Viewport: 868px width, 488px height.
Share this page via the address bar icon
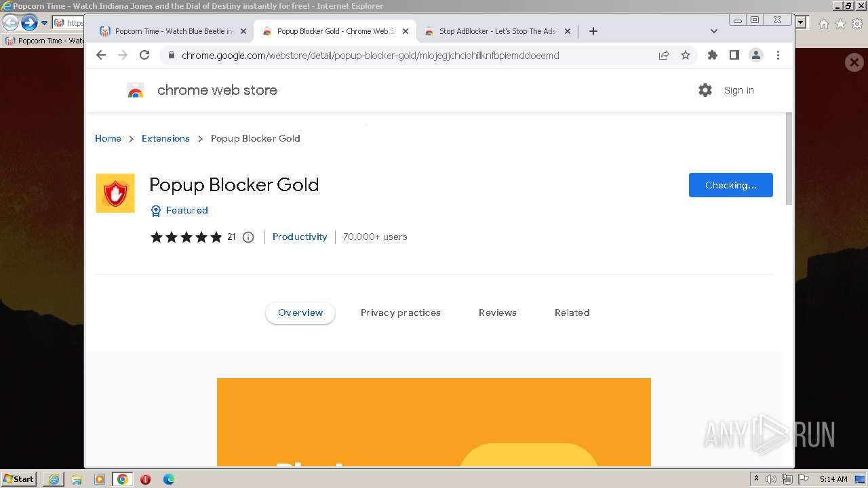coord(664,56)
